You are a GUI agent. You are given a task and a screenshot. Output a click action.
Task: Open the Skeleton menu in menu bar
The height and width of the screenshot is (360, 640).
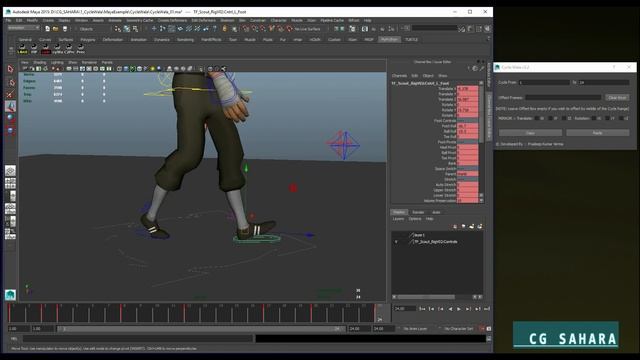point(227,20)
